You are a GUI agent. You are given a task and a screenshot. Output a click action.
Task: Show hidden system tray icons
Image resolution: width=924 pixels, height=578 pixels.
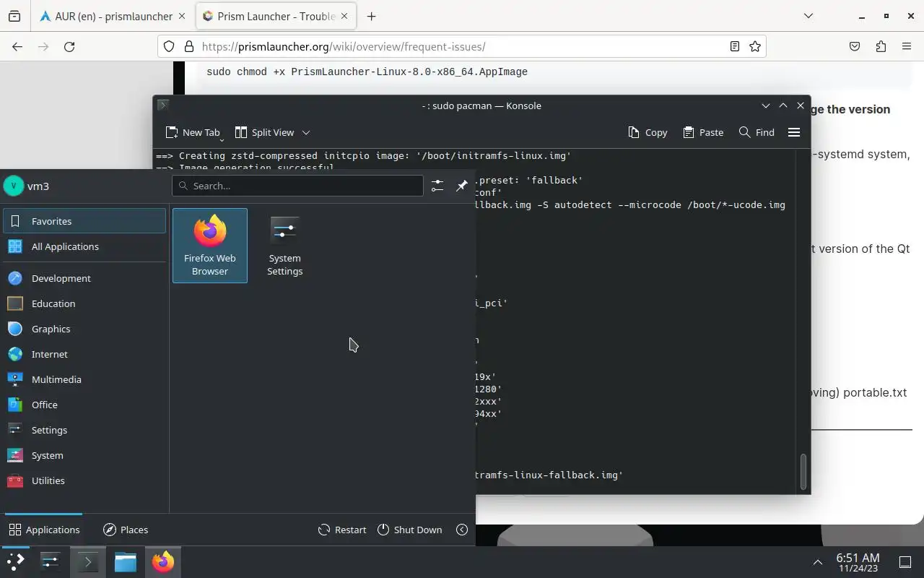[x=818, y=562]
